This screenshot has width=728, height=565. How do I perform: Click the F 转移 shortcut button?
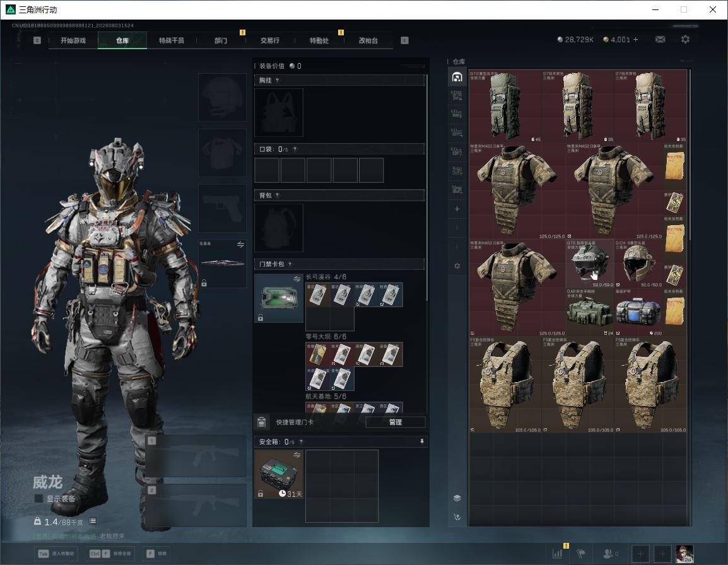[156, 554]
